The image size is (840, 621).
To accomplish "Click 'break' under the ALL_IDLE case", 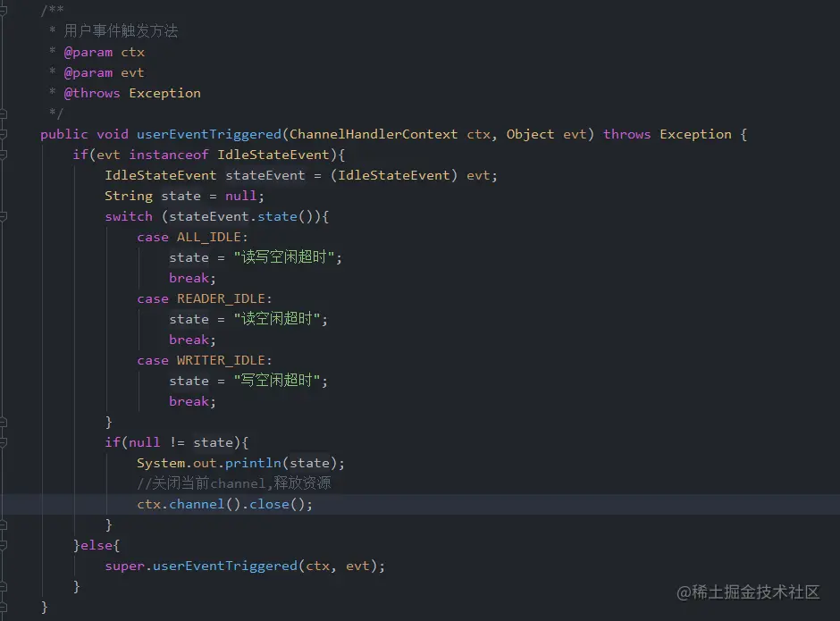I will [x=189, y=278].
